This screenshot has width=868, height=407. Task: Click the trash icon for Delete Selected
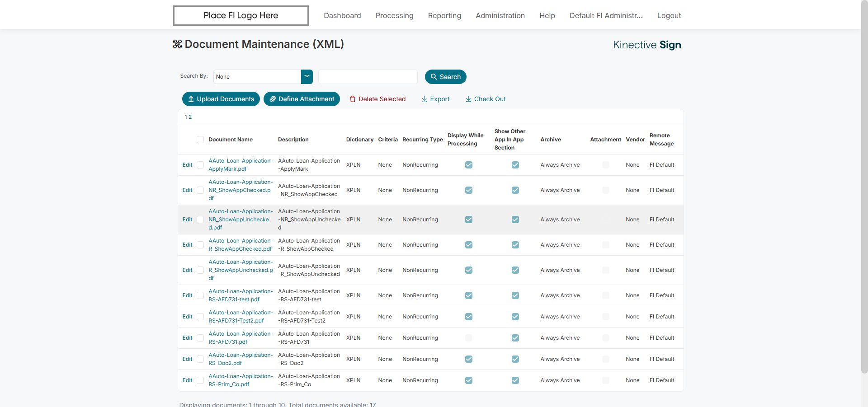(353, 99)
